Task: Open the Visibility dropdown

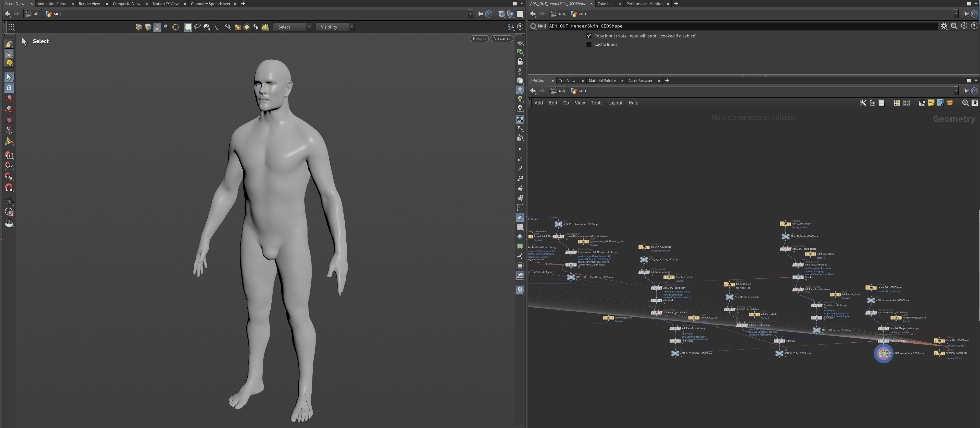Action: 334,26
